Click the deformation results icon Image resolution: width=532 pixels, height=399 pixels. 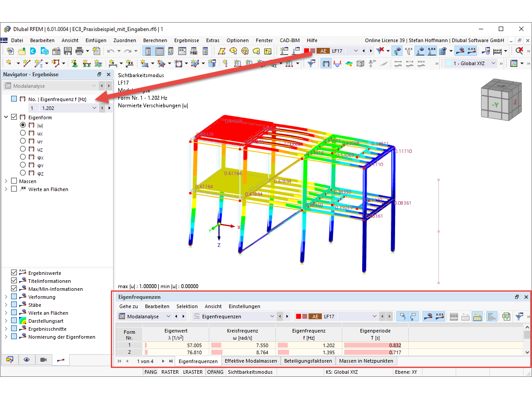tap(326, 63)
